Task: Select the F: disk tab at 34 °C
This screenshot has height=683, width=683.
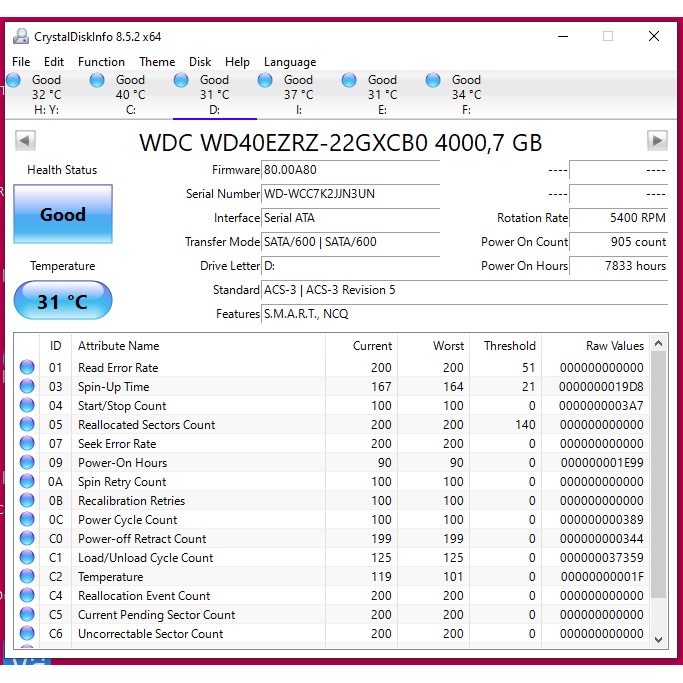Action: tap(467, 95)
